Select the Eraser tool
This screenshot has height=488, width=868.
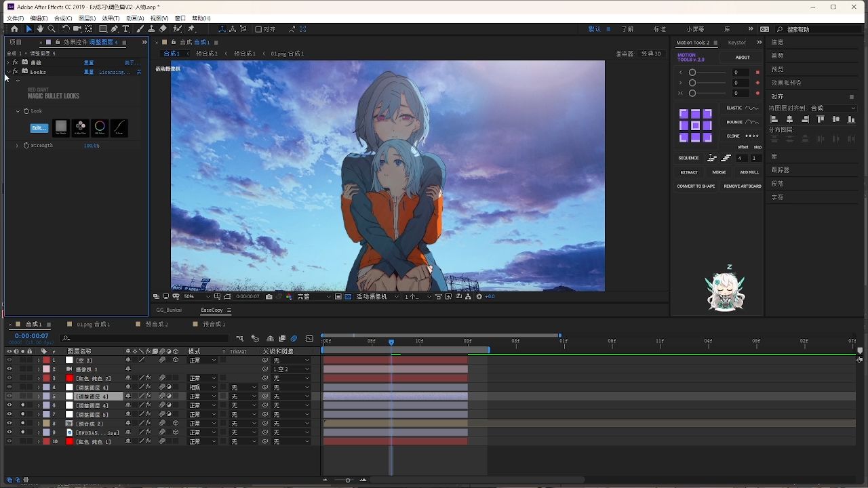pyautogui.click(x=163, y=29)
